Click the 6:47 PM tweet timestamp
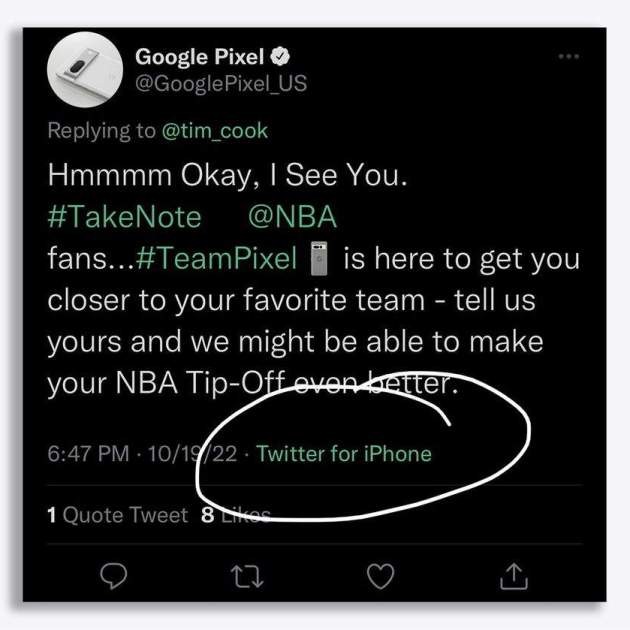630x630 pixels. click(x=88, y=454)
